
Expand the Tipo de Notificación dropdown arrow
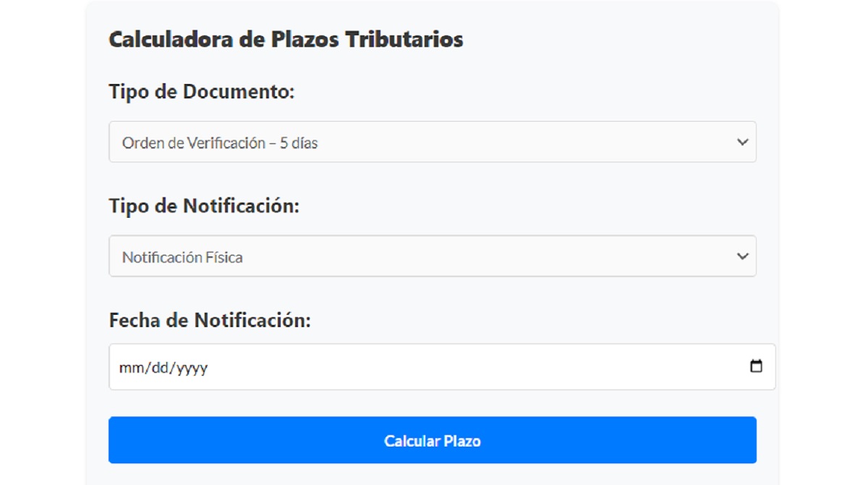[742, 256]
